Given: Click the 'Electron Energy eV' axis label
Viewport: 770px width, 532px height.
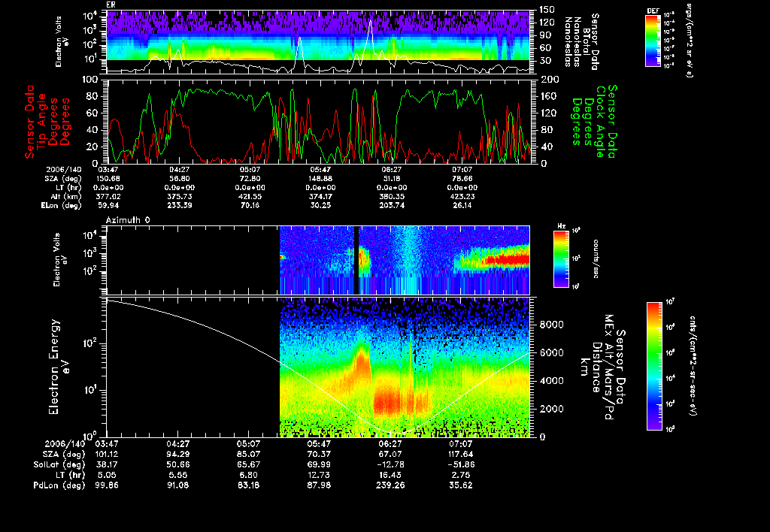Looking at the screenshot, I should 59,367.
